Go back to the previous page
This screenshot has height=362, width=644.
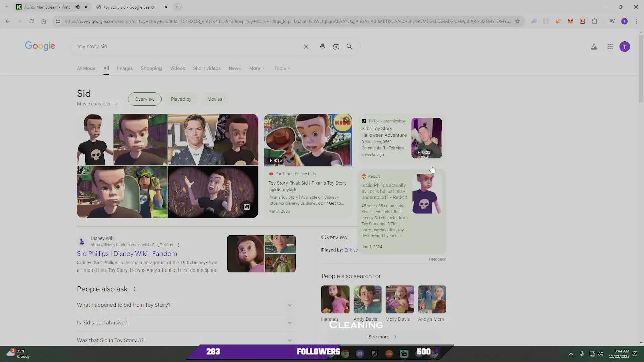[7, 21]
